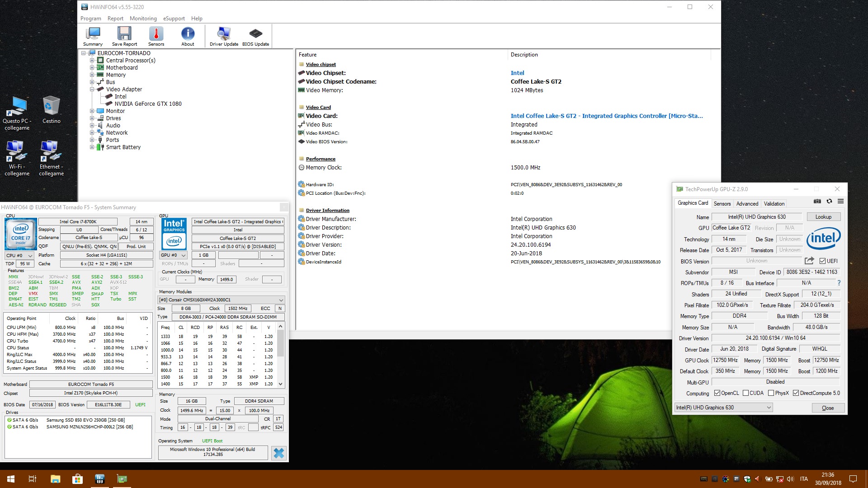This screenshot has width=868, height=488.
Task: Toggle the UEFI checkbox in GPU-Z
Action: pyautogui.click(x=822, y=261)
